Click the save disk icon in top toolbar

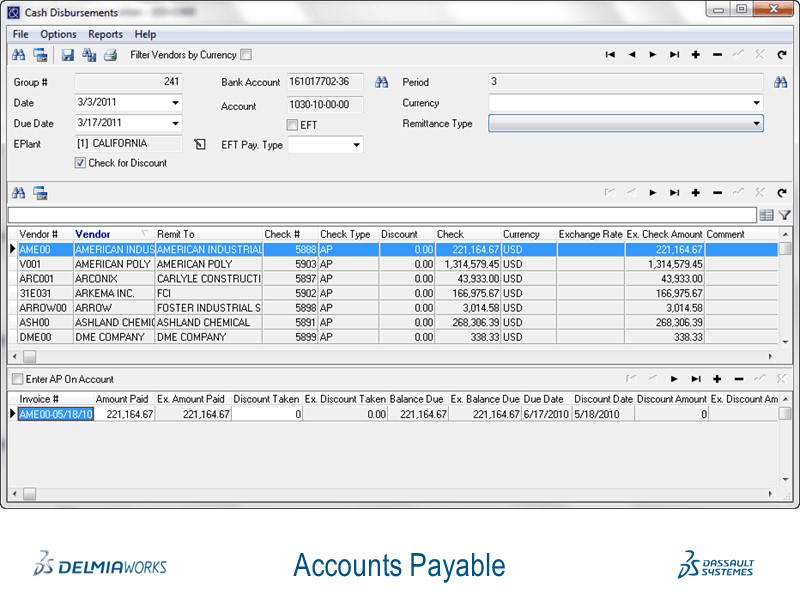click(x=68, y=55)
